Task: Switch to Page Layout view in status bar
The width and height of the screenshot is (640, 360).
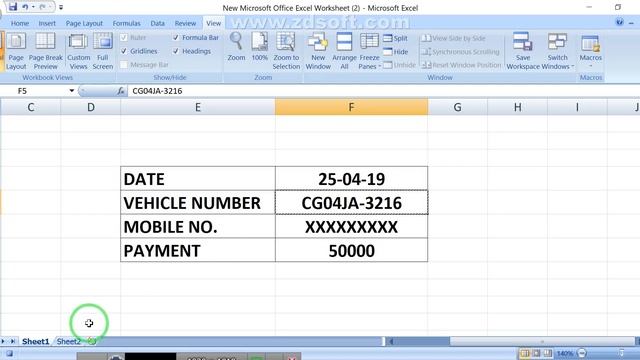Action: tap(536, 353)
